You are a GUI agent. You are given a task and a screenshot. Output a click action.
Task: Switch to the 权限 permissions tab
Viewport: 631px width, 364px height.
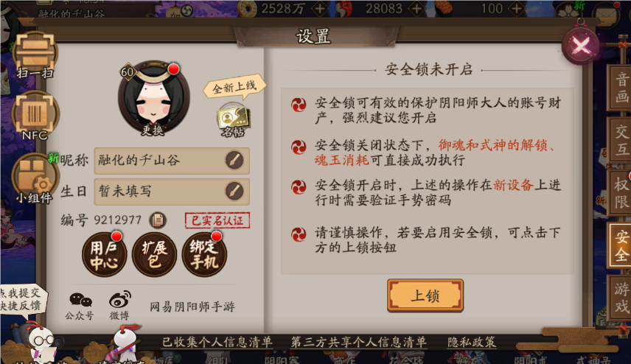pos(621,195)
